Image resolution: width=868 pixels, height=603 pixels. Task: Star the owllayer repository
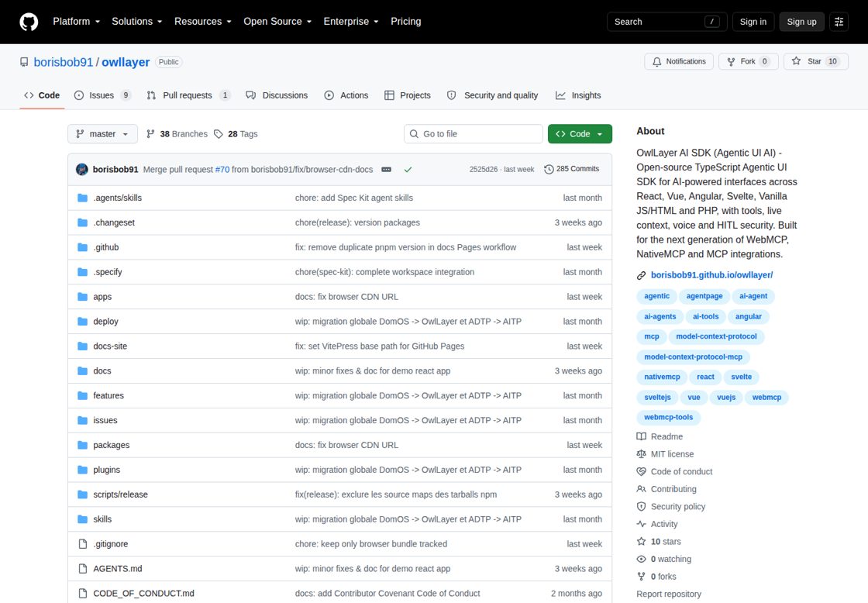[x=816, y=61]
